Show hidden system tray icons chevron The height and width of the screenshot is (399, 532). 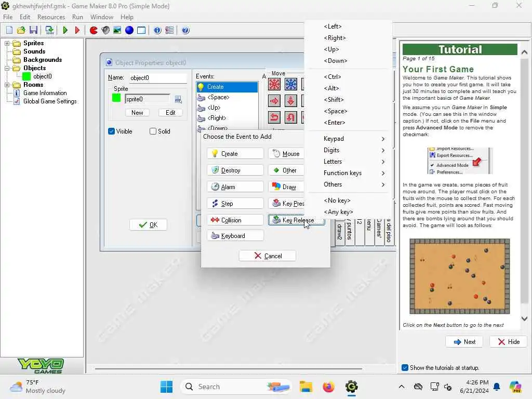(x=402, y=387)
